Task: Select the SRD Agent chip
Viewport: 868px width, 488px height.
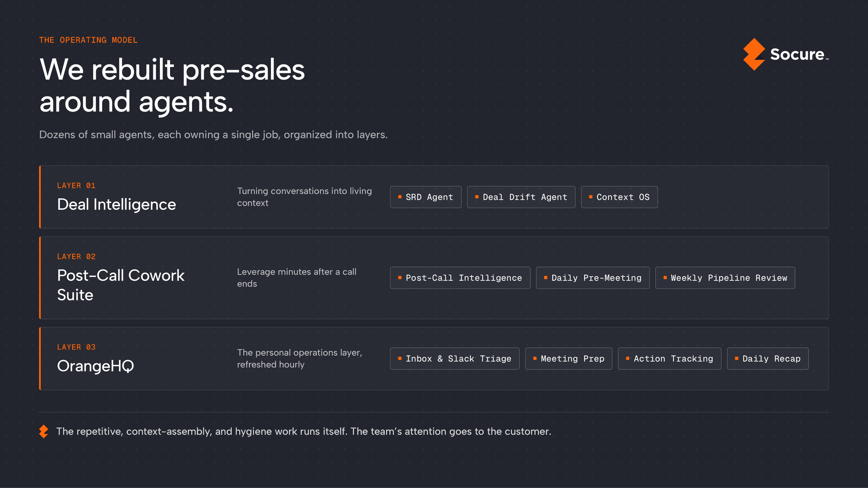Action: [426, 197]
